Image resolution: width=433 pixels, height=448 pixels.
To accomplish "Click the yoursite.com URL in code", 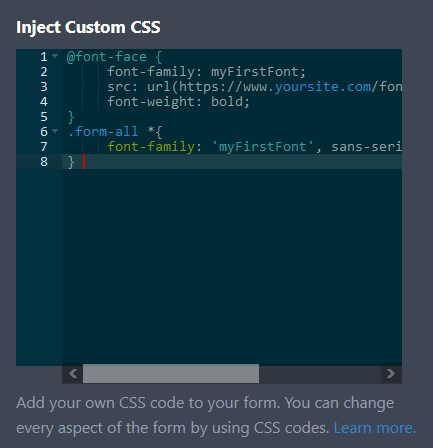I will tap(323, 87).
